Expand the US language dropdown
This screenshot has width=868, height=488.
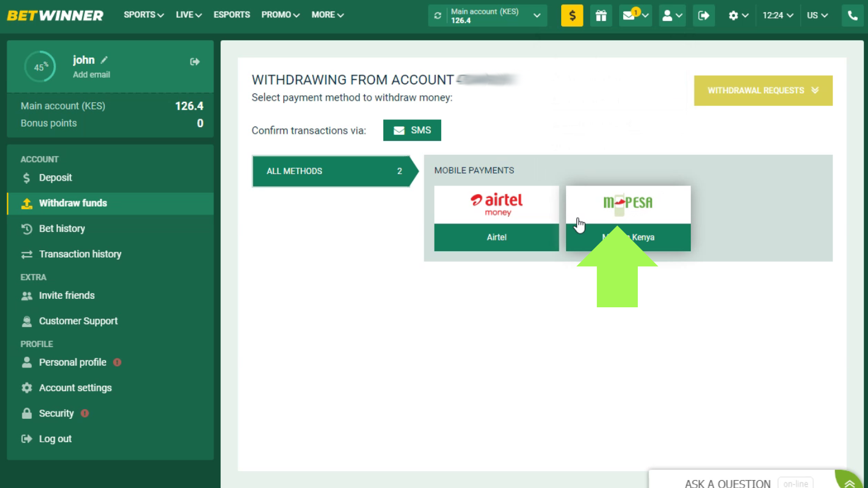click(x=817, y=16)
